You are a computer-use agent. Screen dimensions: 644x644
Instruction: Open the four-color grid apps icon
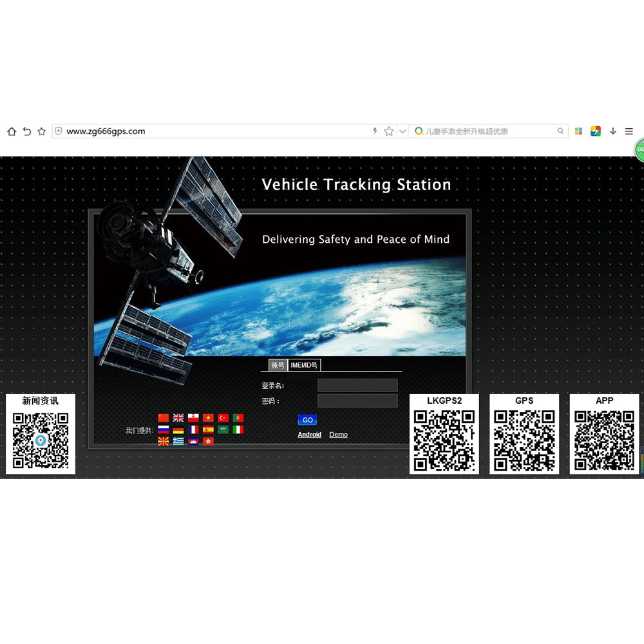(579, 131)
